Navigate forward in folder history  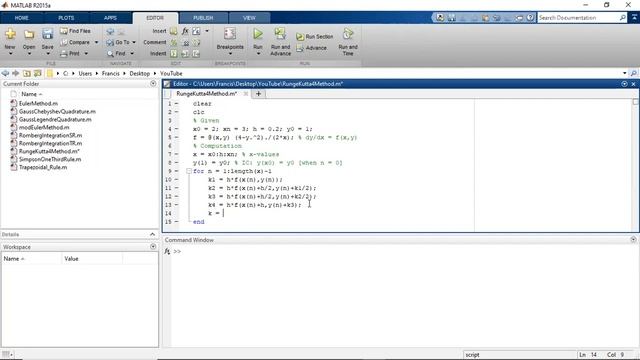[x=16, y=73]
